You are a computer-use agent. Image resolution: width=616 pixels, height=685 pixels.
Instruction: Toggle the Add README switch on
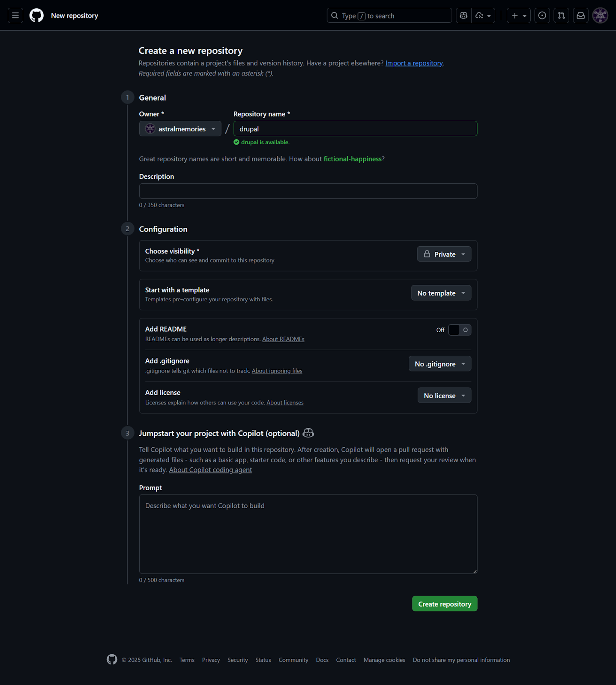click(459, 330)
